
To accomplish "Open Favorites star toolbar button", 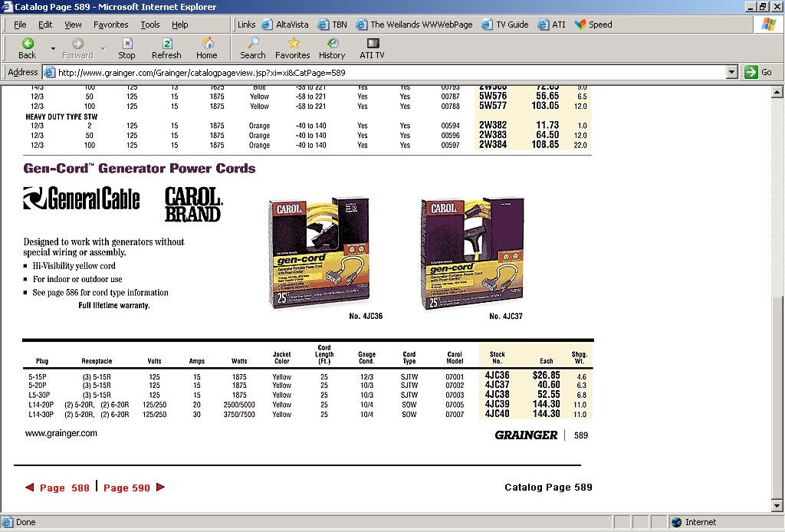I will tap(294, 43).
